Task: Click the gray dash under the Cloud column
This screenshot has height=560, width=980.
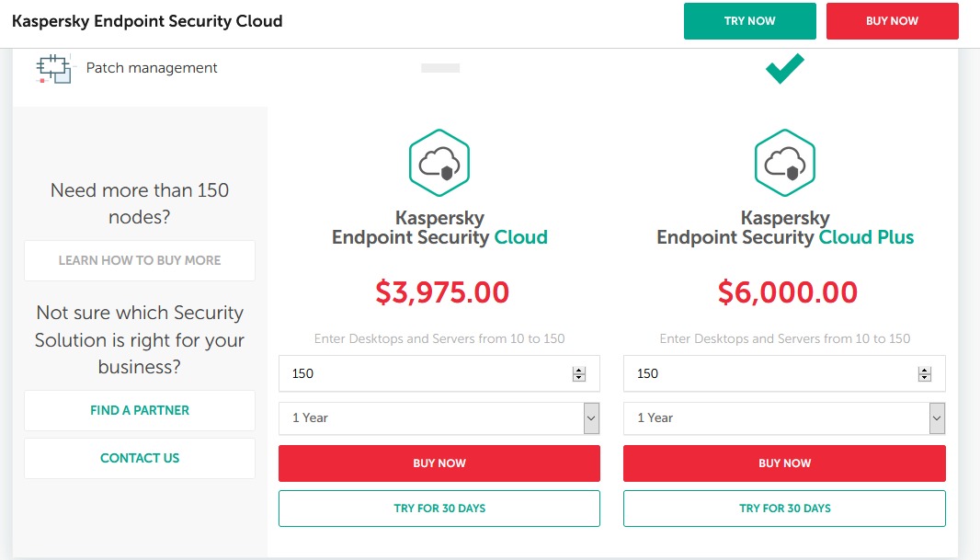Action: pyautogui.click(x=439, y=68)
